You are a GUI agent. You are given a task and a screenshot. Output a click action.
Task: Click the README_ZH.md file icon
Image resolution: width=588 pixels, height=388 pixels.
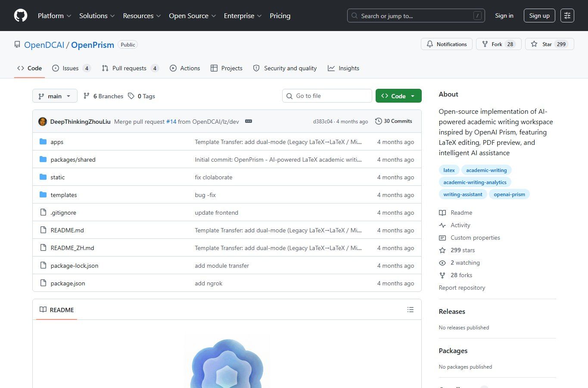point(43,247)
